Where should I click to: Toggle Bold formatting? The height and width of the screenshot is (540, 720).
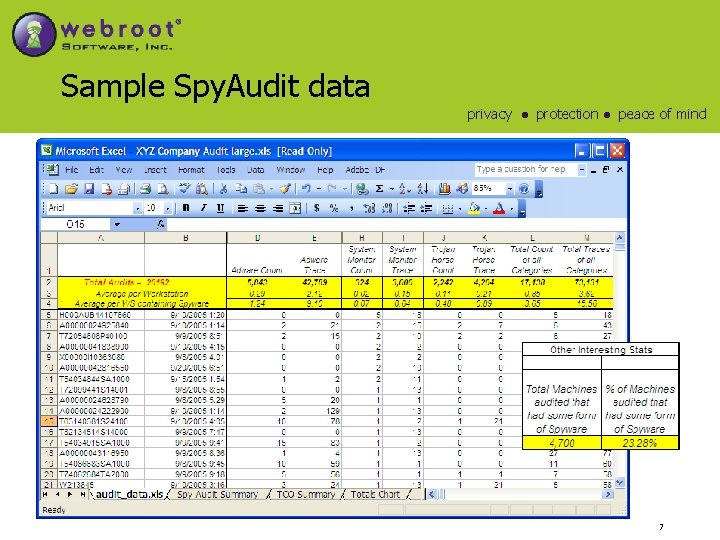(186, 208)
